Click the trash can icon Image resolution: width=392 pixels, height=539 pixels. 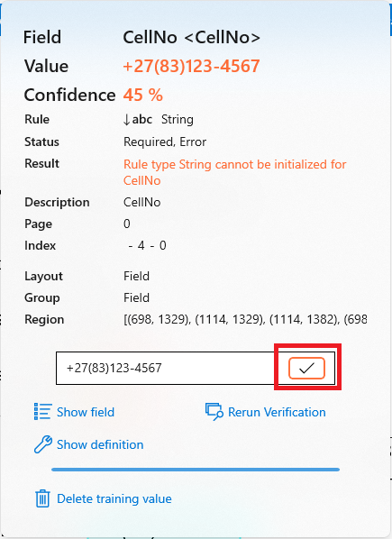(42, 498)
